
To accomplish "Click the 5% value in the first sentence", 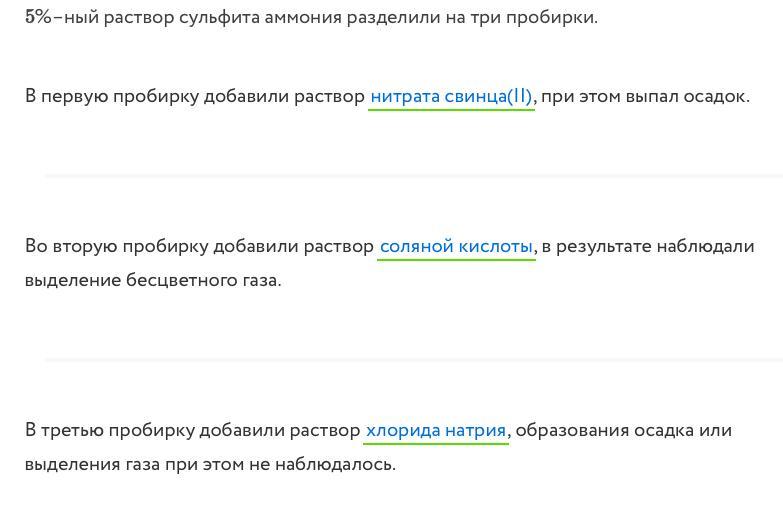I will (x=38, y=17).
